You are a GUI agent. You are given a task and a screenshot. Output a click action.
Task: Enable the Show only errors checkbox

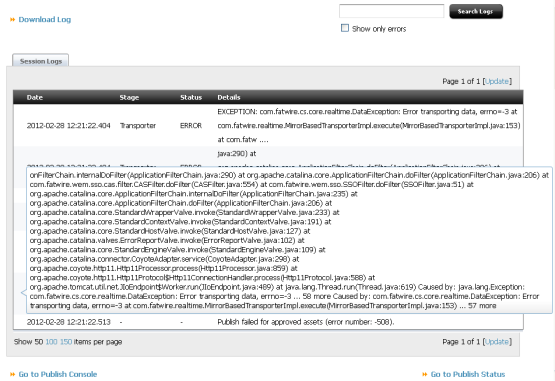coord(345,28)
